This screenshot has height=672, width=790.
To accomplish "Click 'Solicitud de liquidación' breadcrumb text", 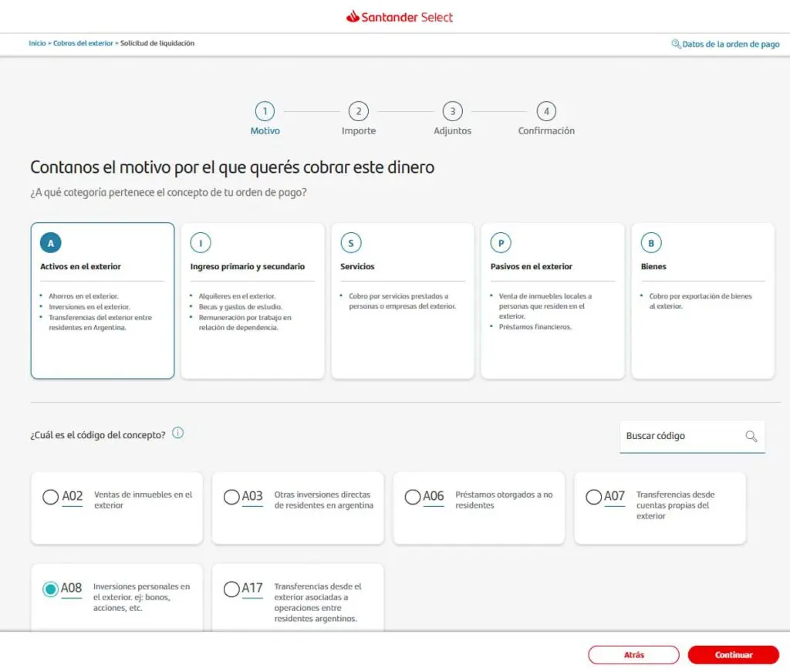I will [157, 43].
